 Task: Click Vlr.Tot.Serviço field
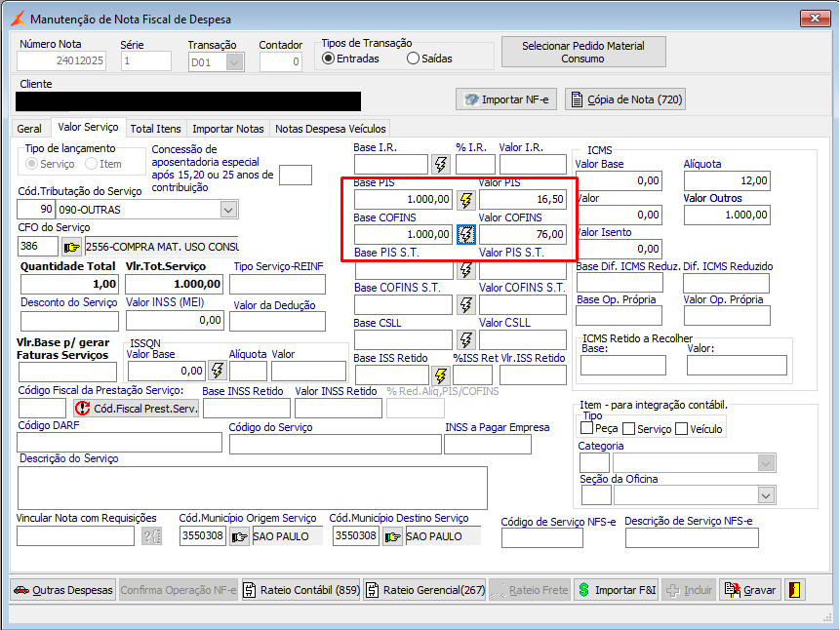175,285
